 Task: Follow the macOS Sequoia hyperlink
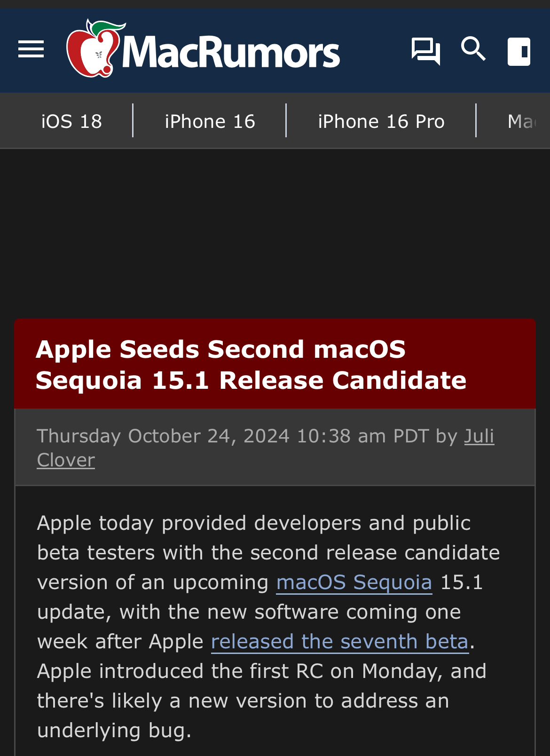click(x=354, y=583)
